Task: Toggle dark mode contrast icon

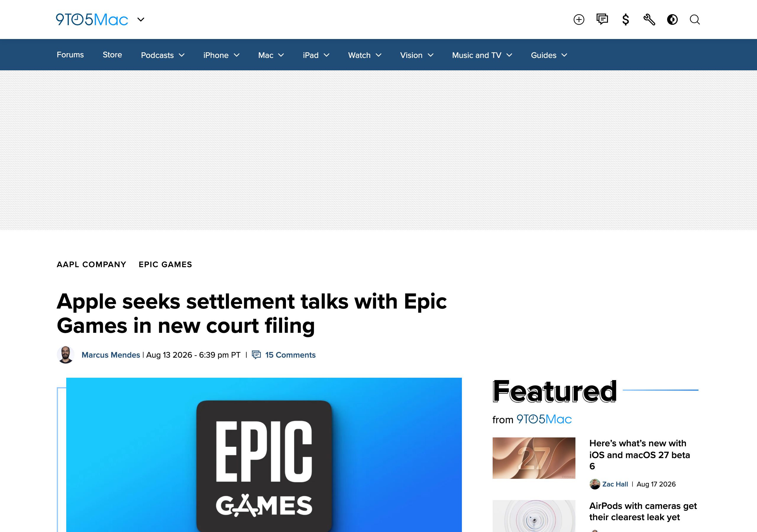Action: point(672,20)
